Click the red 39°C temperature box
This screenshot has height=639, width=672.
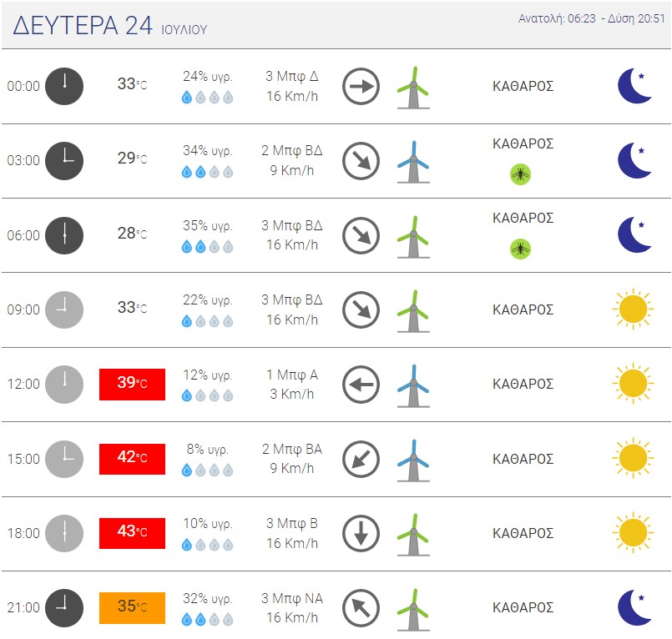(x=132, y=384)
